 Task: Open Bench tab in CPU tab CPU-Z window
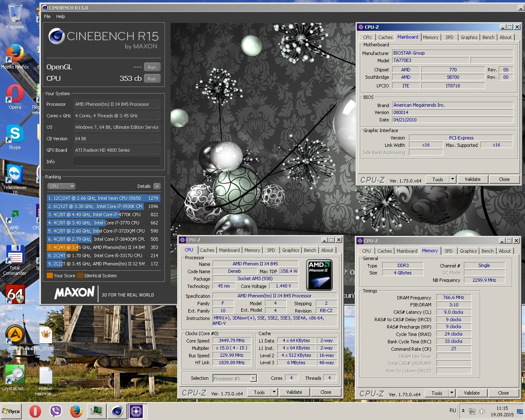pyautogui.click(x=310, y=250)
